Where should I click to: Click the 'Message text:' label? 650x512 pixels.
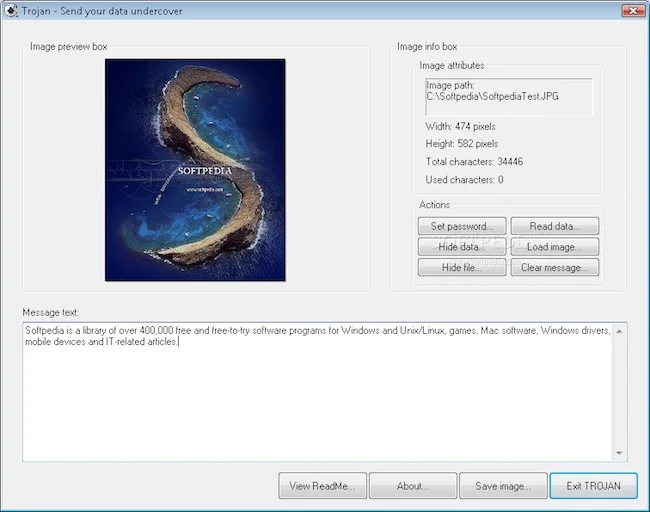(x=51, y=312)
